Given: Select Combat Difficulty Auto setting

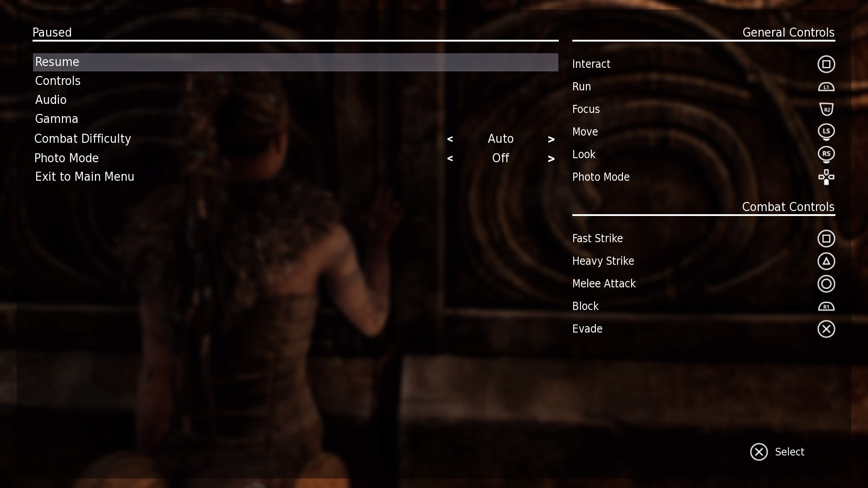Looking at the screenshot, I should (500, 139).
